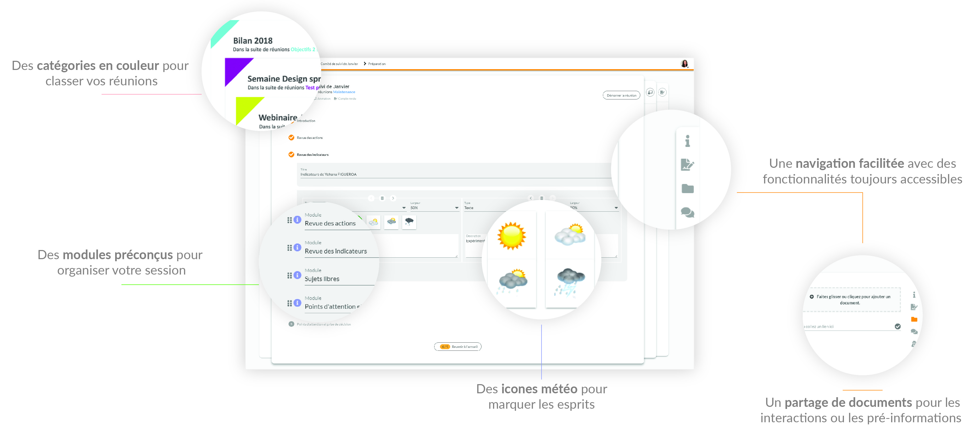Switch to the Compte rendu tab
Image resolution: width=980 pixels, height=434 pixels.
(345, 98)
